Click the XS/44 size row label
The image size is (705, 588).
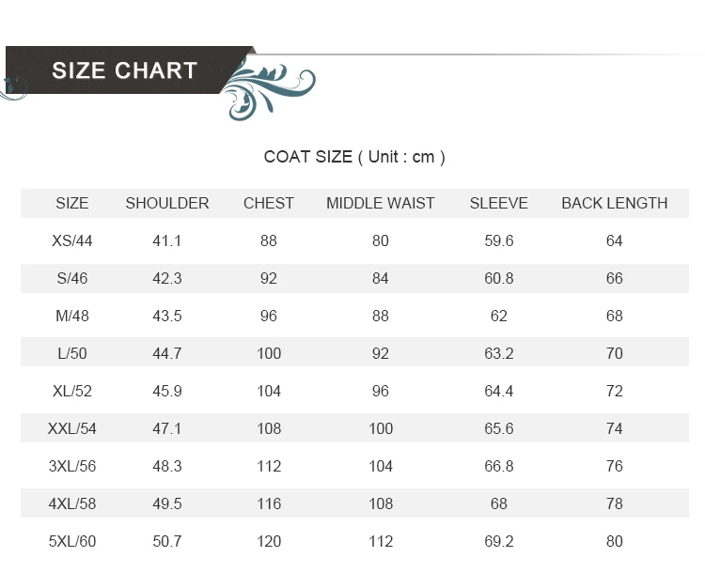tap(72, 240)
